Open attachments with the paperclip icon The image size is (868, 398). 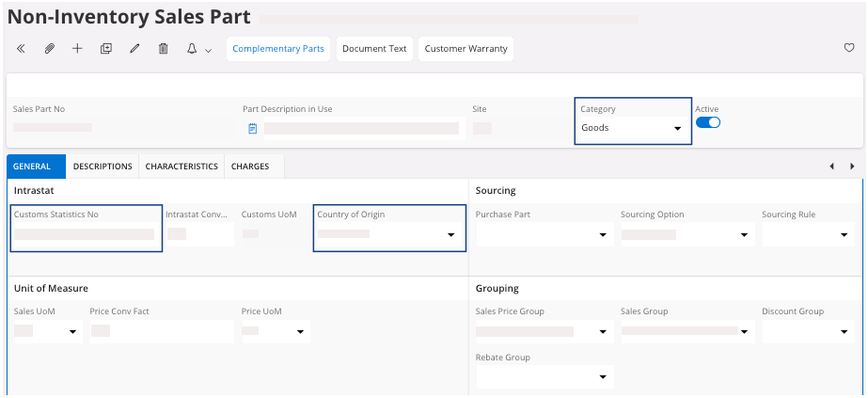50,49
